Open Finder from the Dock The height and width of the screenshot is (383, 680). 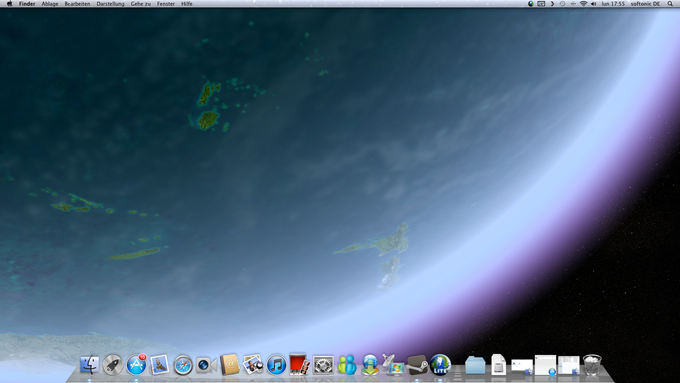click(x=90, y=365)
